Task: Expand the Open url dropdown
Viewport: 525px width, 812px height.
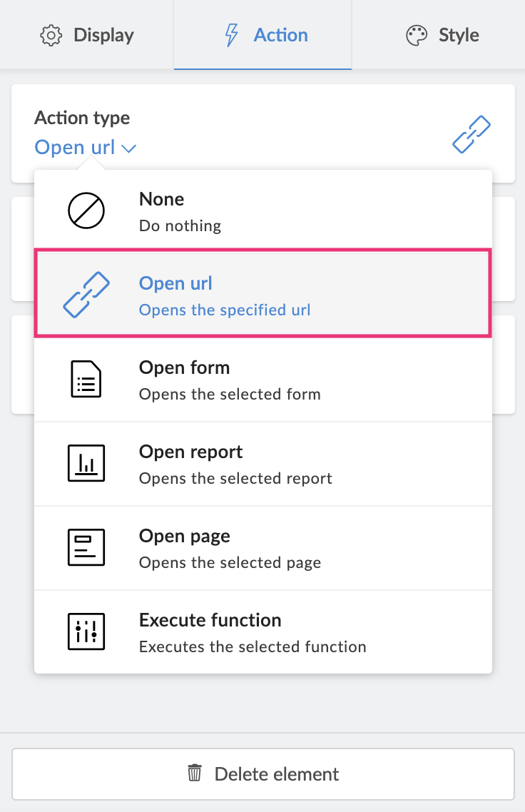Action: (x=86, y=148)
